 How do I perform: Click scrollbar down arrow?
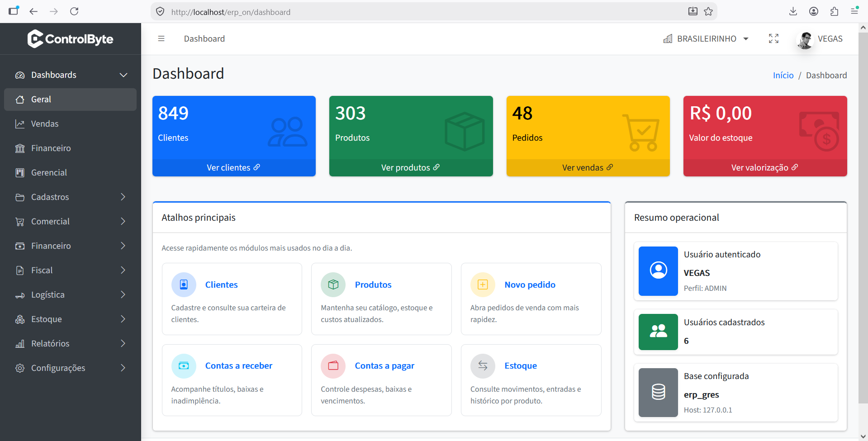coord(863,436)
